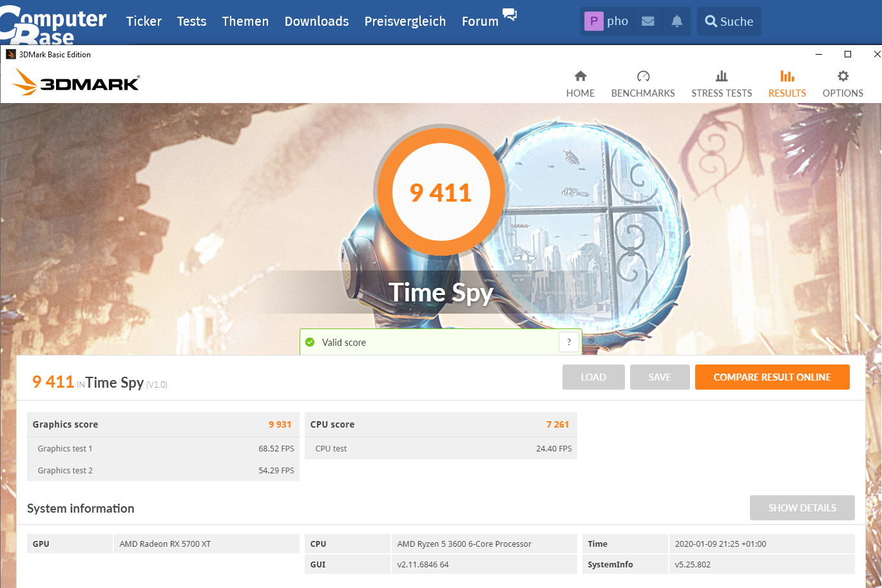
Task: Click AMD Ryzen 5 3600 processor value
Action: click(465, 544)
